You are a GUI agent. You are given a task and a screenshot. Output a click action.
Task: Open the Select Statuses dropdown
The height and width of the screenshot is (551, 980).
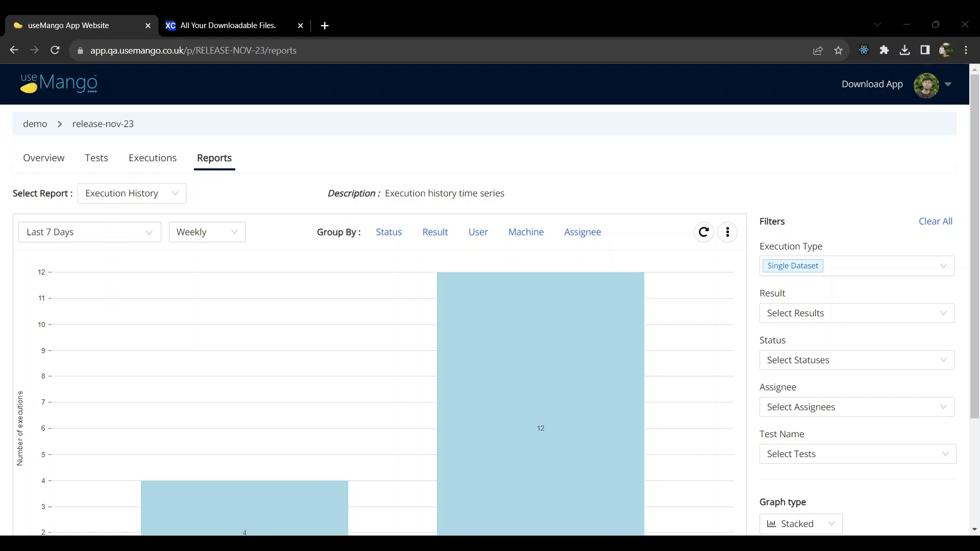[x=857, y=360]
